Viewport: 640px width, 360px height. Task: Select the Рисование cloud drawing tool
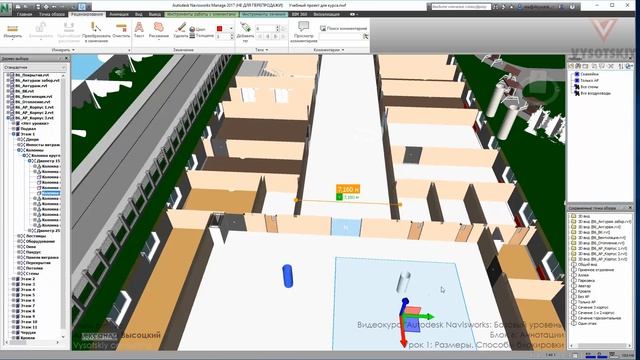tap(158, 31)
